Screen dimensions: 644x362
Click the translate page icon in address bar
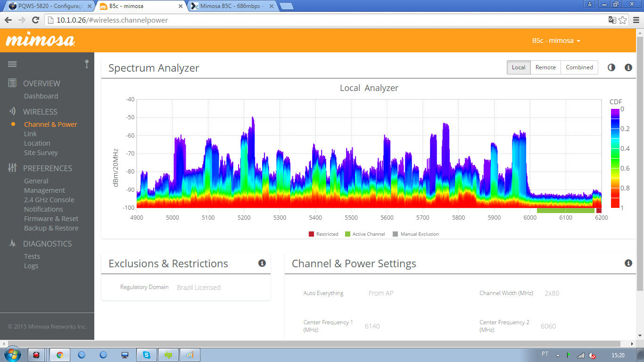click(612, 20)
